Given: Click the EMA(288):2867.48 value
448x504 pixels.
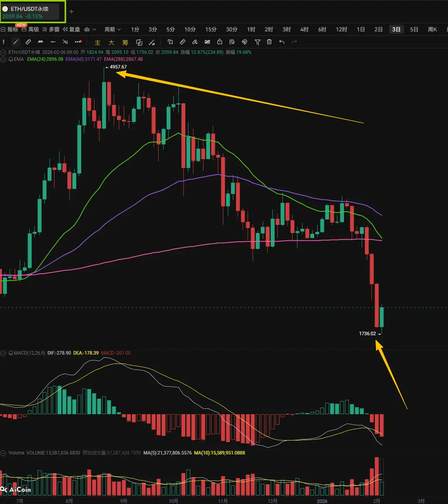Looking at the screenshot, I should (x=123, y=59).
